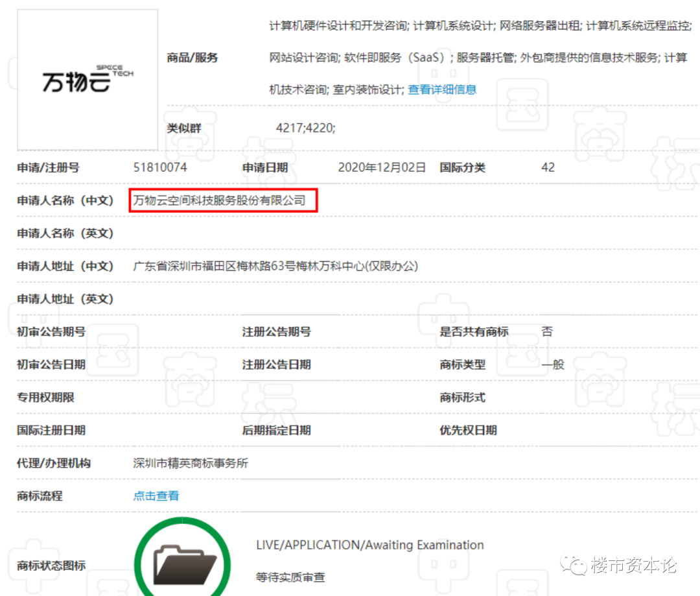
Task: Select applicant name 万物云空间科技服务股份有限公司
Action: click(x=219, y=200)
